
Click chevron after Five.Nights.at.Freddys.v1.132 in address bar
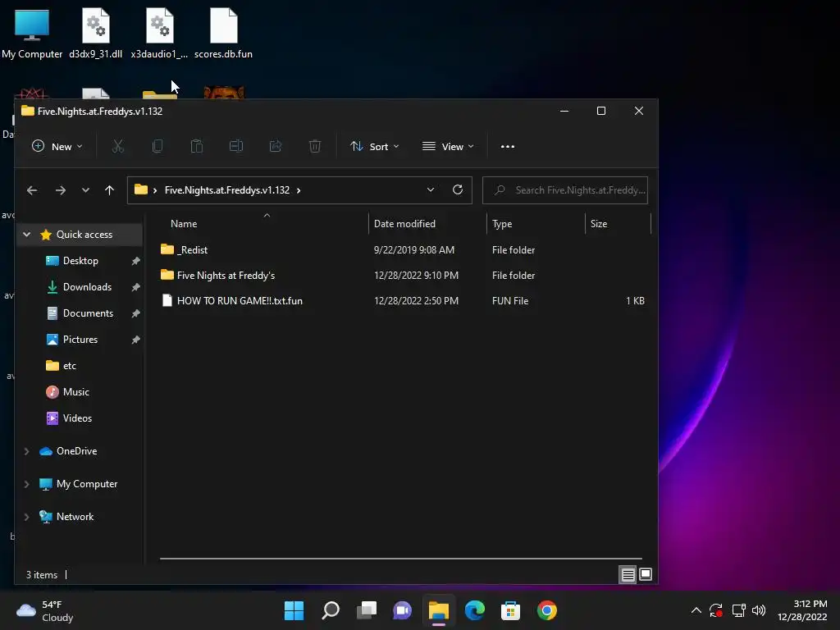(x=299, y=190)
